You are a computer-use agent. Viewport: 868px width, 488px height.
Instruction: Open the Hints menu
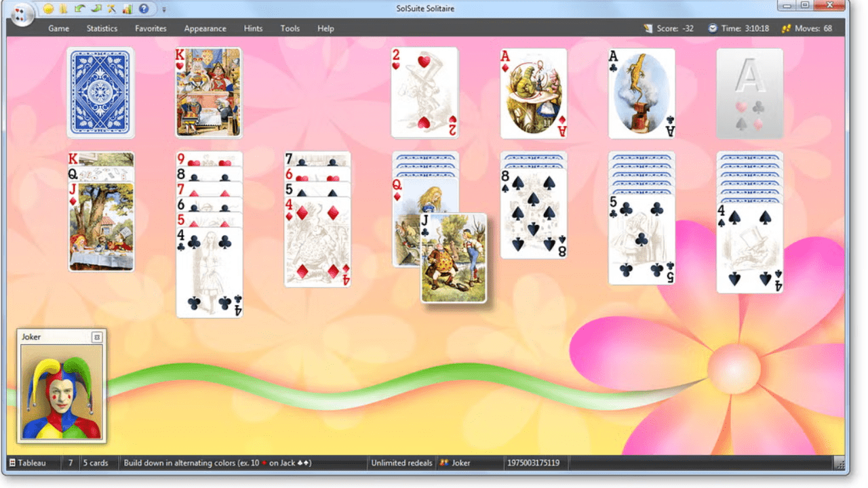tap(253, 28)
